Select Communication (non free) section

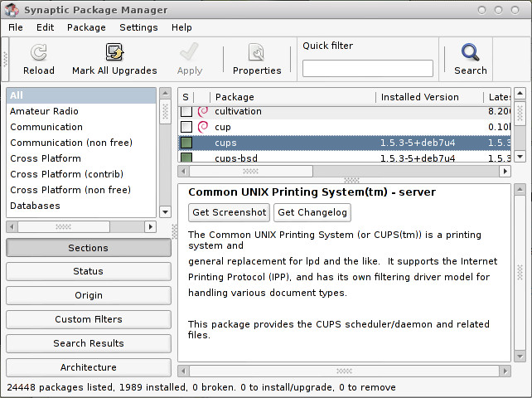81,143
